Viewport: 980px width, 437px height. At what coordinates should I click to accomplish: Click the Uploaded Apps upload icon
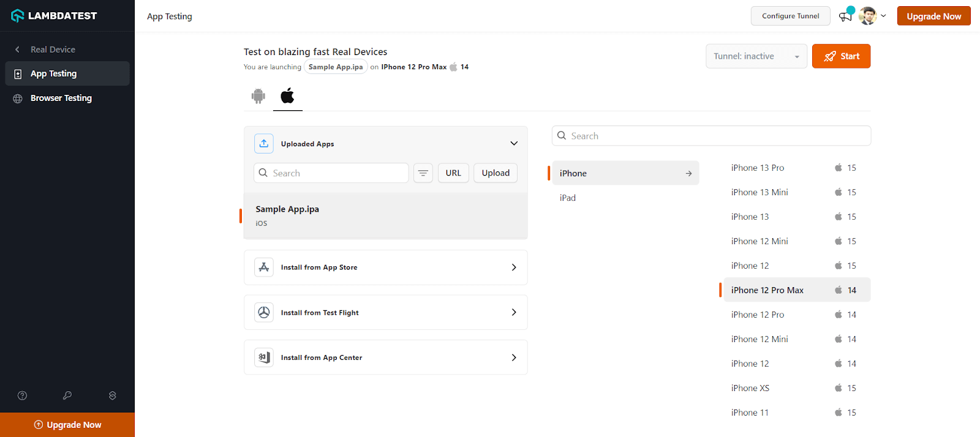[264, 143]
